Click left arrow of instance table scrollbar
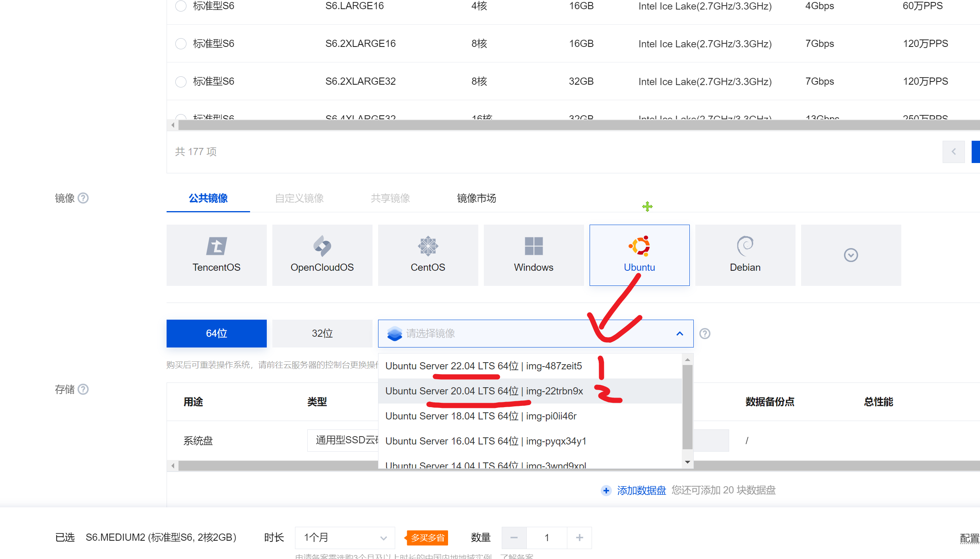This screenshot has width=980, height=559. (173, 125)
